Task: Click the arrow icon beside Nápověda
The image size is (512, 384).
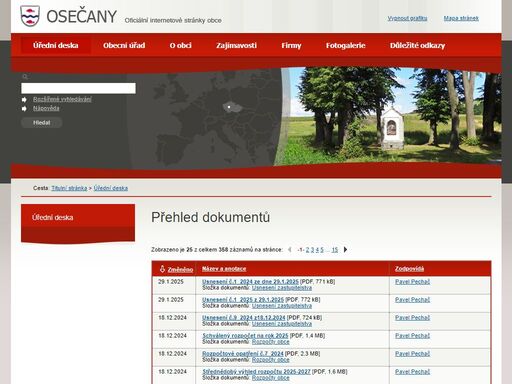Action: (24, 109)
